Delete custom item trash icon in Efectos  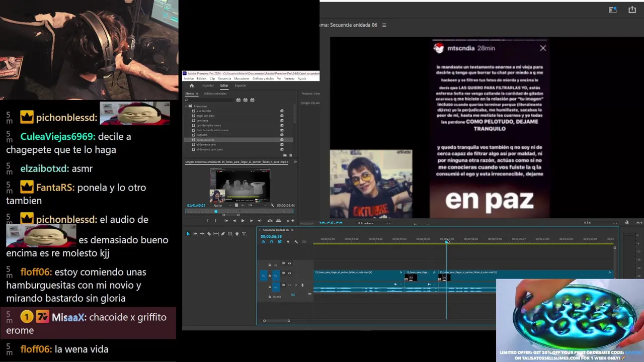pyautogui.click(x=291, y=155)
